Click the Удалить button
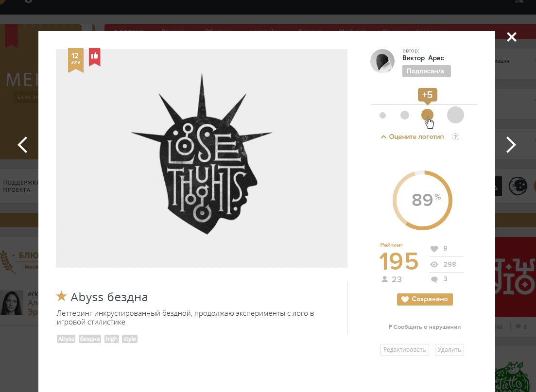Image resolution: width=536 pixels, height=392 pixels. point(449,350)
